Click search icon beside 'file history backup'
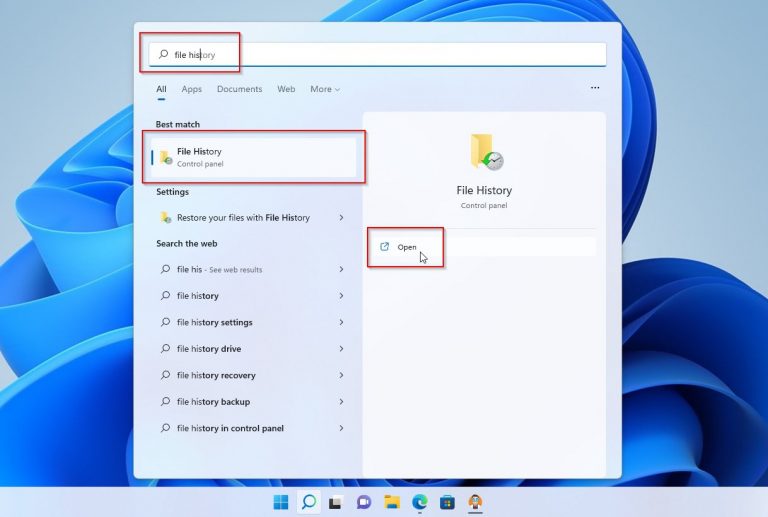768x517 pixels. click(166, 401)
